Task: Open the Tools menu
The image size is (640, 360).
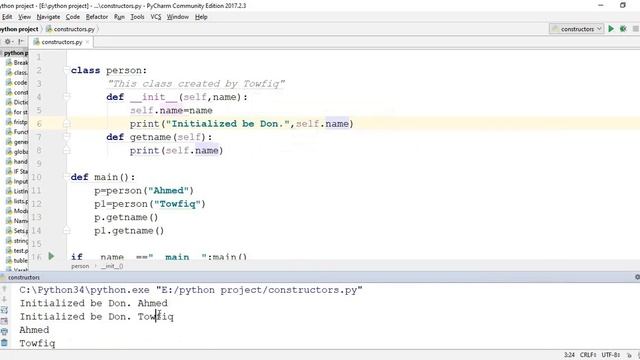Action: (x=137, y=17)
